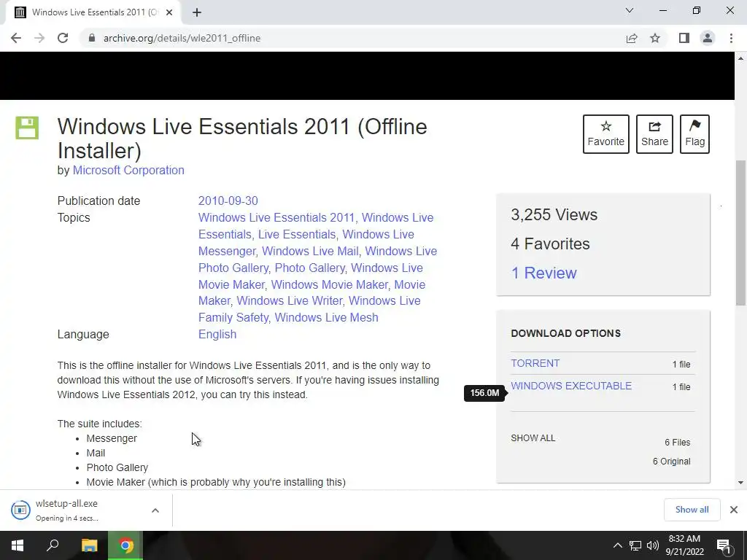The height and width of the screenshot is (560, 747).
Task: Click the page scrollbar down arrow
Action: (741, 483)
